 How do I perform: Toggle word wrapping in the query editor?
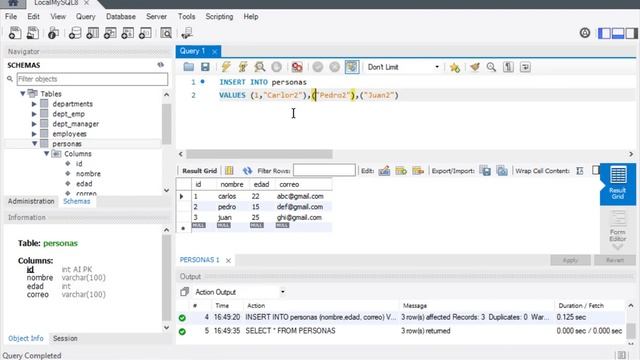click(x=525, y=67)
